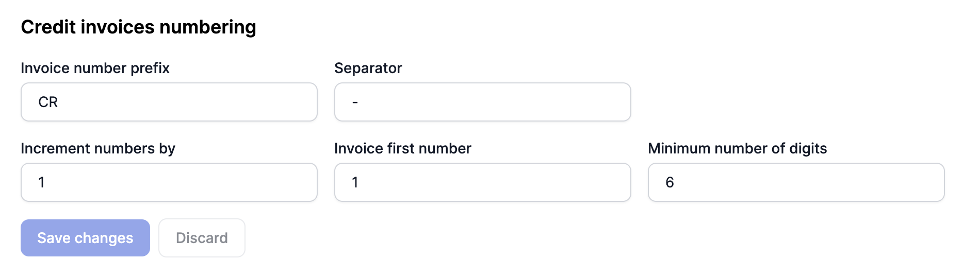The image size is (980, 276).
Task: Click the 'Invoice first number' label
Action: [402, 148]
